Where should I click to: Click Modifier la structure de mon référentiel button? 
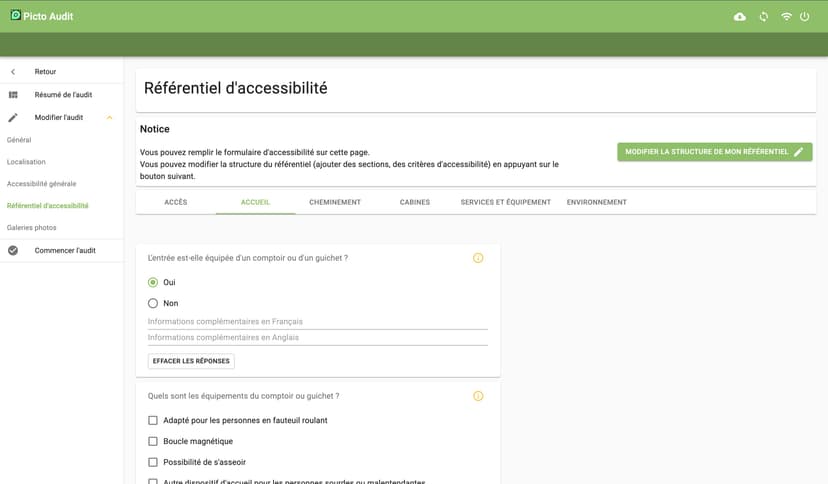coord(714,152)
